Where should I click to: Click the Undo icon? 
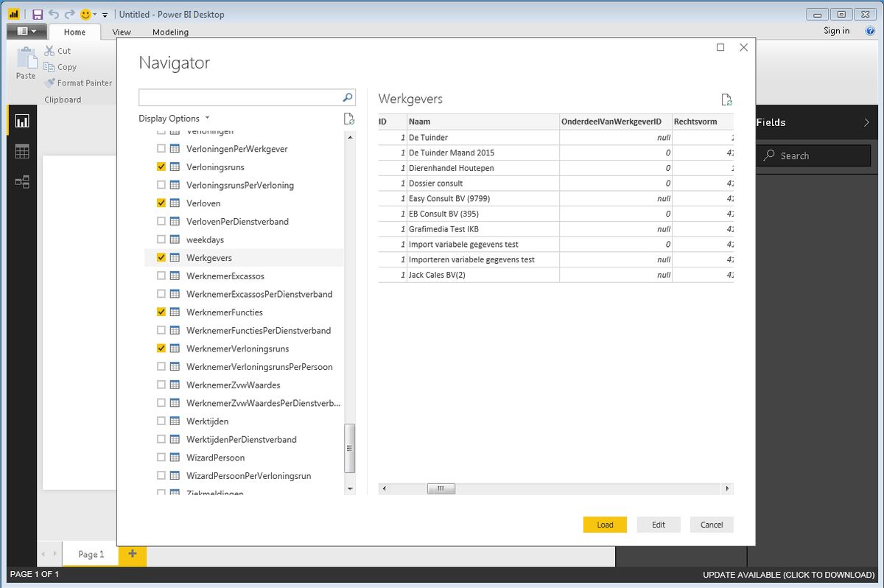tap(55, 13)
